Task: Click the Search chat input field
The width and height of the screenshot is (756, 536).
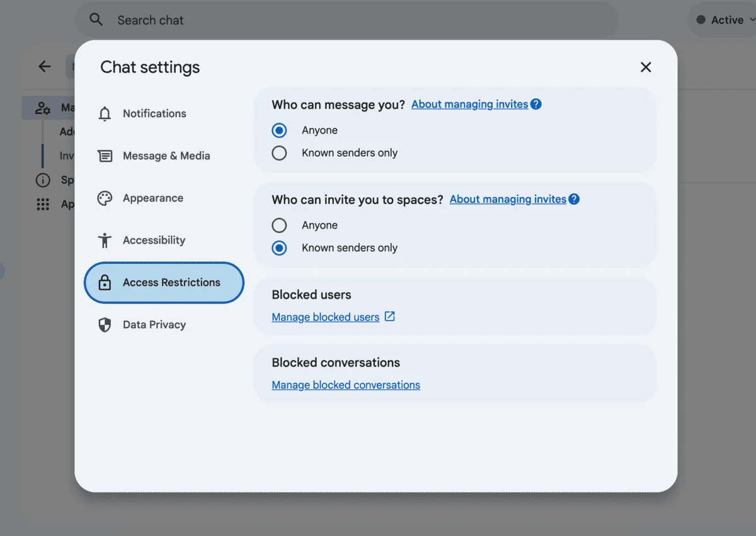Action: [252, 20]
